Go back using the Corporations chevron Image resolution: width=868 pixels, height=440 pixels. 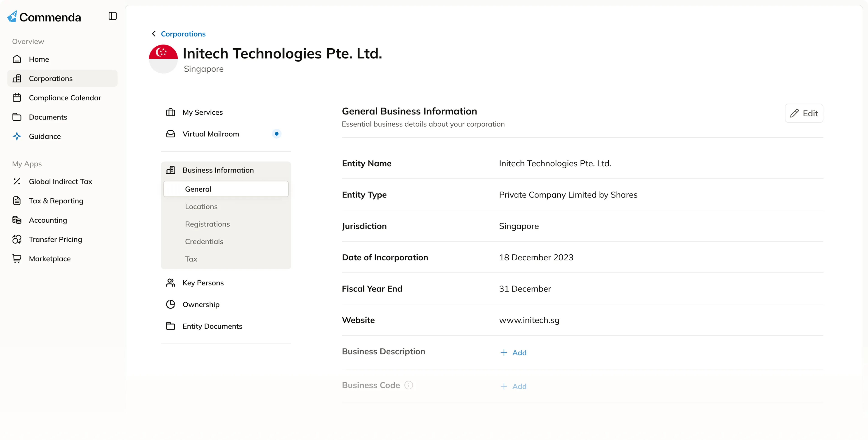[x=154, y=34]
